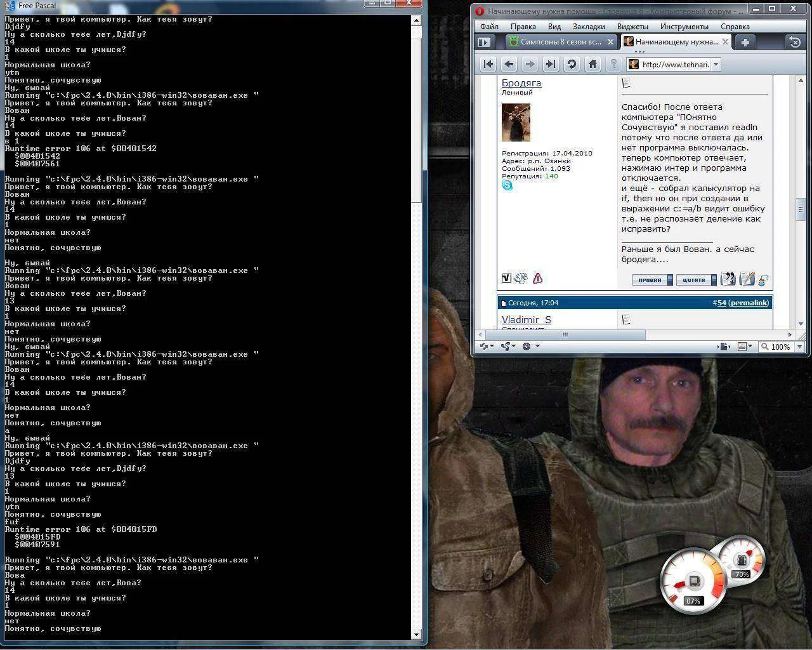Screen dimensions: 812x650
Task: Open the permalink link
Action: tap(749, 303)
